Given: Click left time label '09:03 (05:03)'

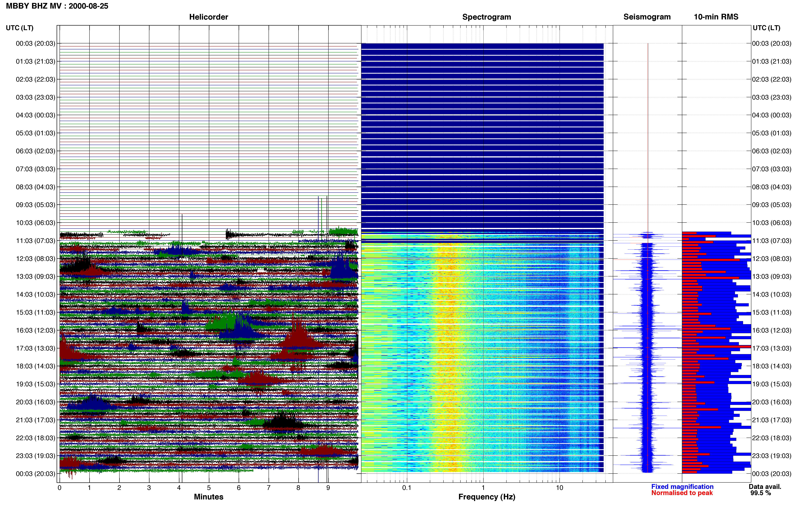Looking at the screenshot, I should pos(36,205).
